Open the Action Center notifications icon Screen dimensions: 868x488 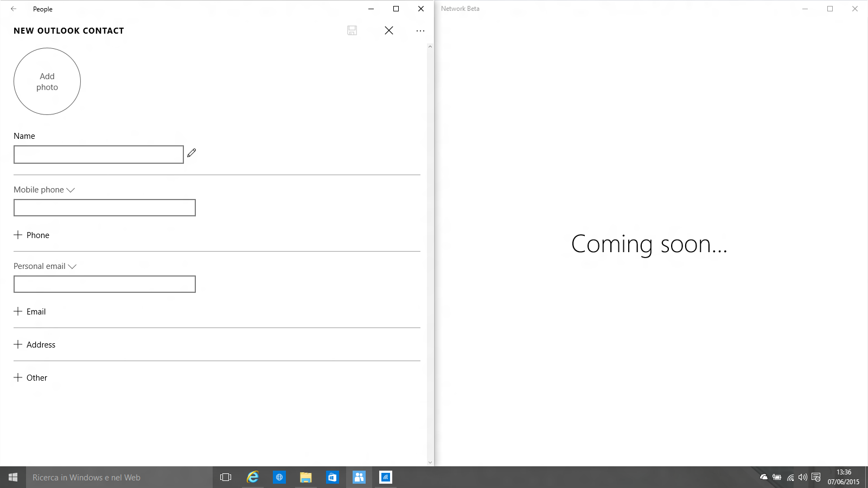tap(816, 477)
